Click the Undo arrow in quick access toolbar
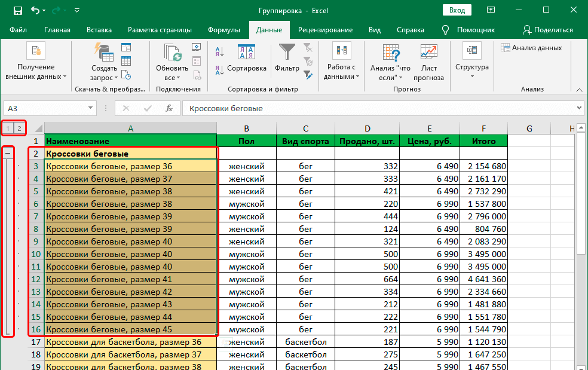The height and width of the screenshot is (370, 588). coord(35,11)
